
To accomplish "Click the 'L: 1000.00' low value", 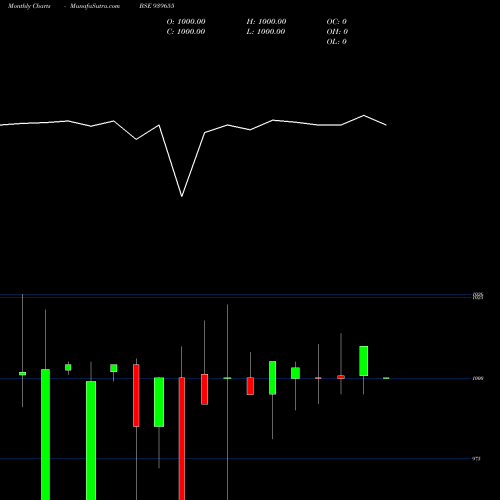I will 266,32.
